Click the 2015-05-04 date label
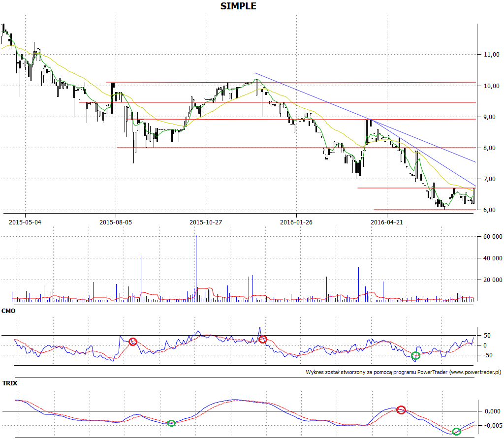Image resolution: width=504 pixels, height=439 pixels. tap(25, 222)
